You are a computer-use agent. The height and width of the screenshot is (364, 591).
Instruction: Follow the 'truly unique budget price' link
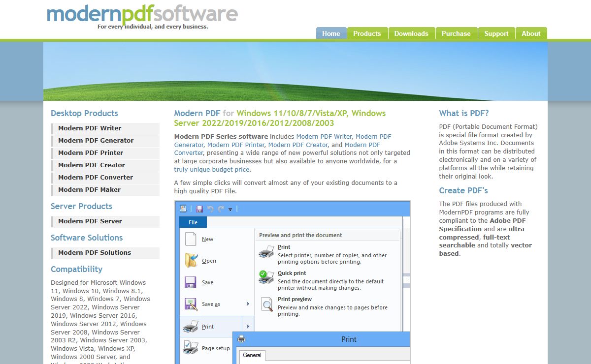[x=212, y=169]
